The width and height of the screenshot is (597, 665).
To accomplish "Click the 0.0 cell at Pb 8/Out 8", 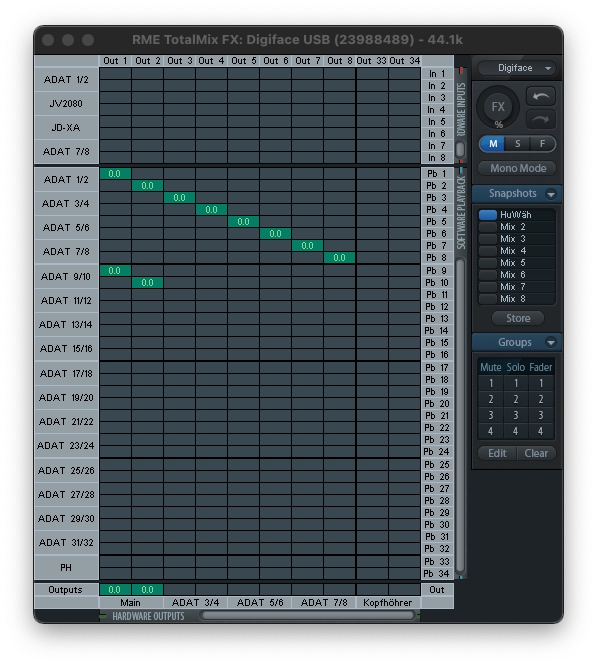I will (339, 257).
